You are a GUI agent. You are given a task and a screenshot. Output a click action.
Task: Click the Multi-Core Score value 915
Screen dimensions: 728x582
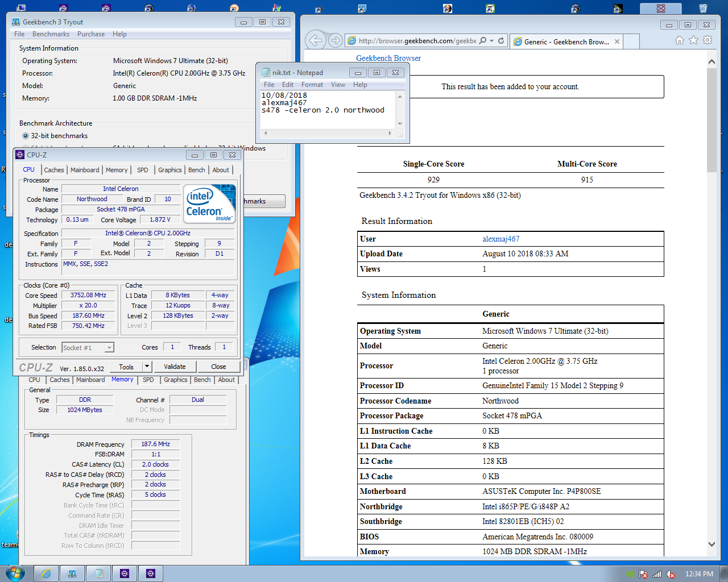point(587,180)
